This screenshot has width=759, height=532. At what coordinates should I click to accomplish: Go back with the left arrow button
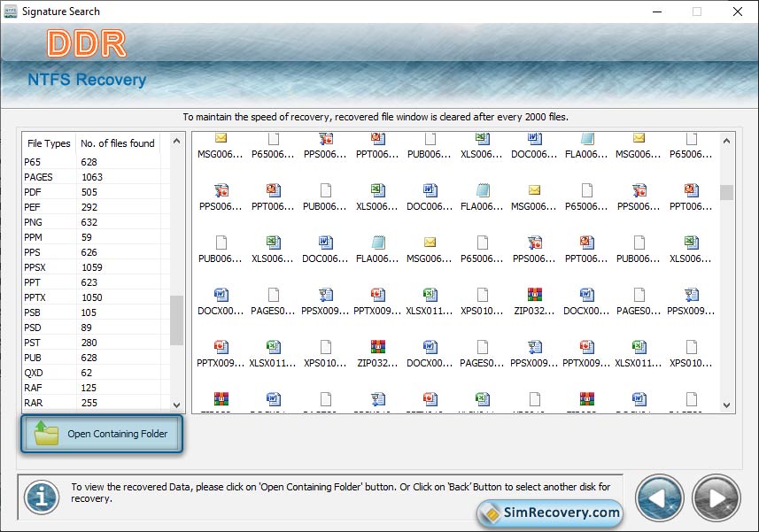[x=659, y=498]
